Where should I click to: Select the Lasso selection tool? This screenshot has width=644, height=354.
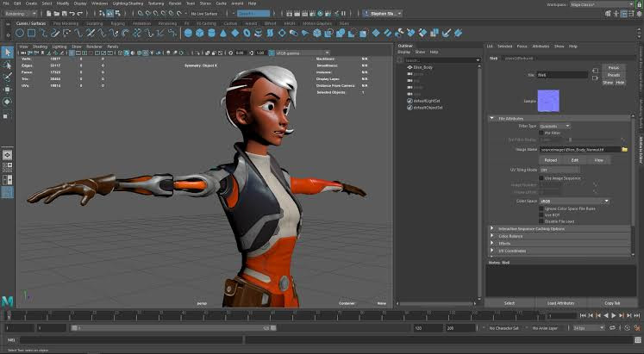(8, 65)
